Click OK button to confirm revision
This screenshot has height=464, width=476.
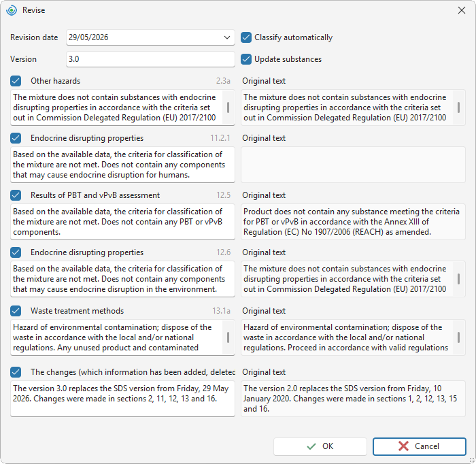pyautogui.click(x=320, y=446)
